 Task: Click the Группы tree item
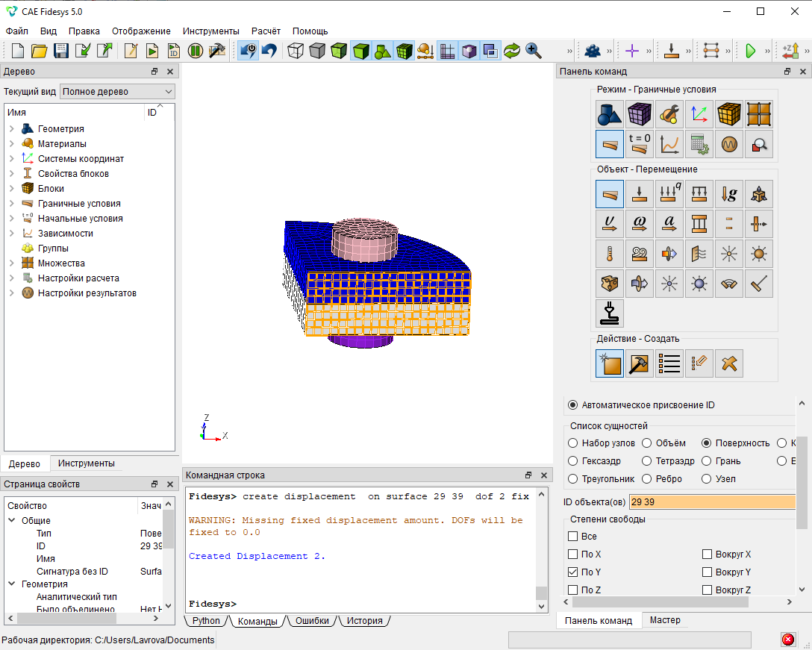point(53,248)
